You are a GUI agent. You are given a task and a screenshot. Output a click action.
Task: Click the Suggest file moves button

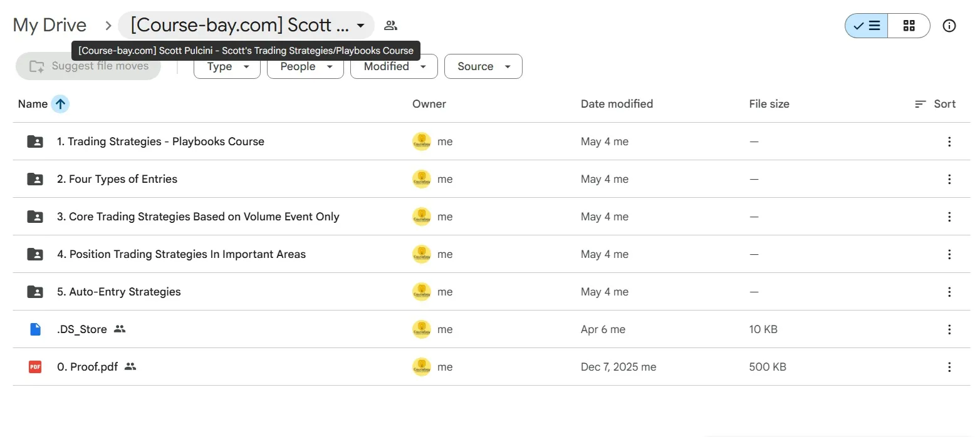[x=88, y=66]
